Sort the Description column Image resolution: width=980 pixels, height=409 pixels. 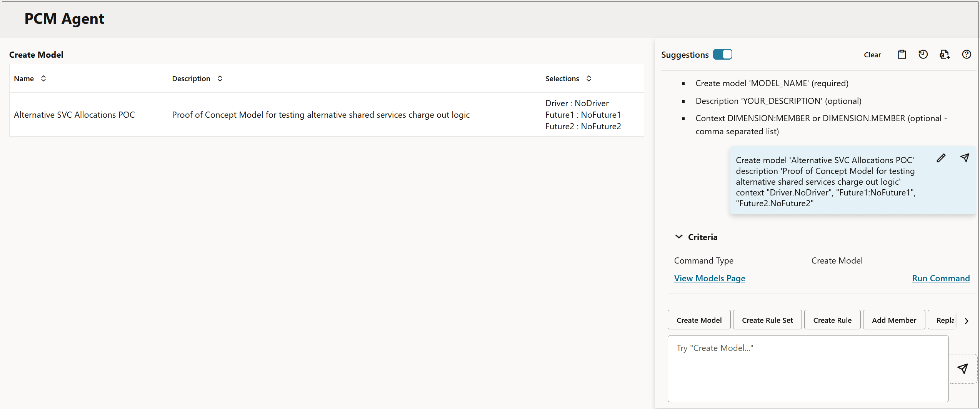pyautogui.click(x=220, y=78)
